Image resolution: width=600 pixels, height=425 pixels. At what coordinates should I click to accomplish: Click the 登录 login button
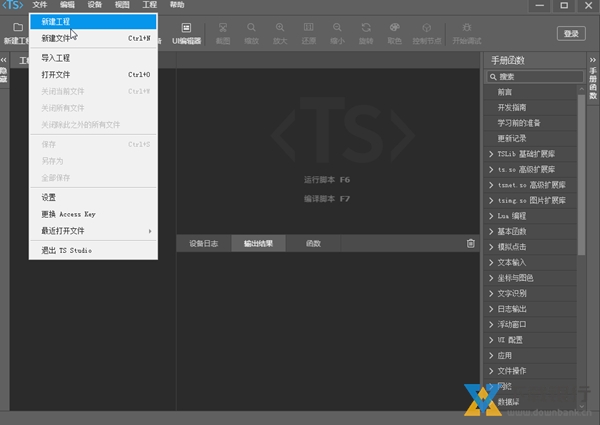(x=571, y=33)
